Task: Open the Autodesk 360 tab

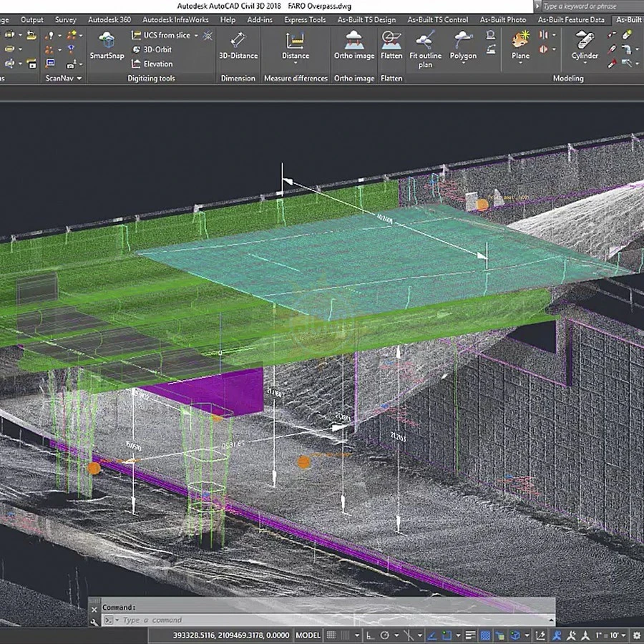Action: pyautogui.click(x=109, y=20)
